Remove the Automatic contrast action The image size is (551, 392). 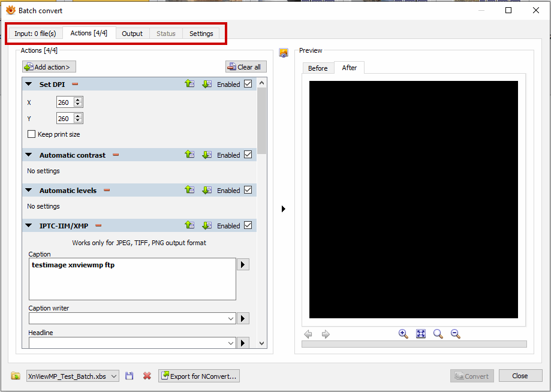116,155
